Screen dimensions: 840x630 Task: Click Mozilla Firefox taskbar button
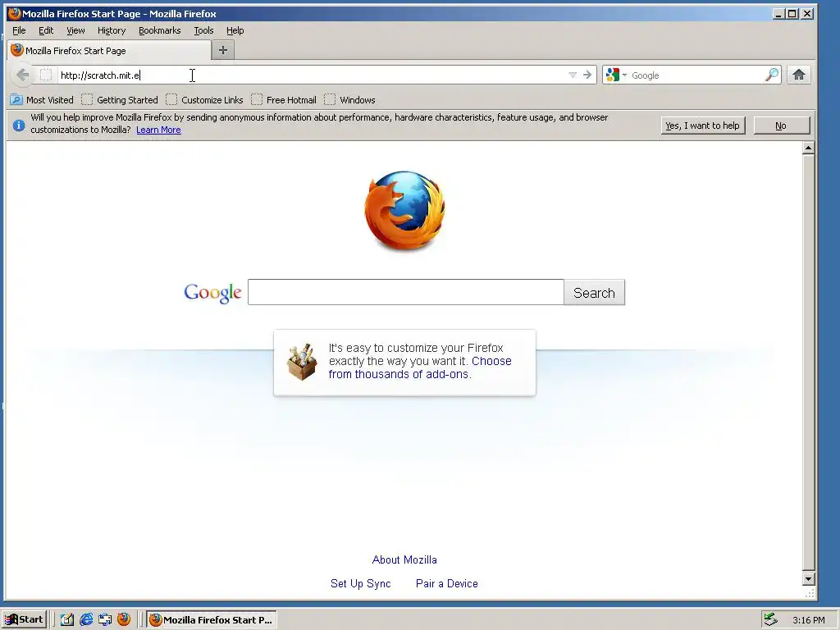[212, 620]
